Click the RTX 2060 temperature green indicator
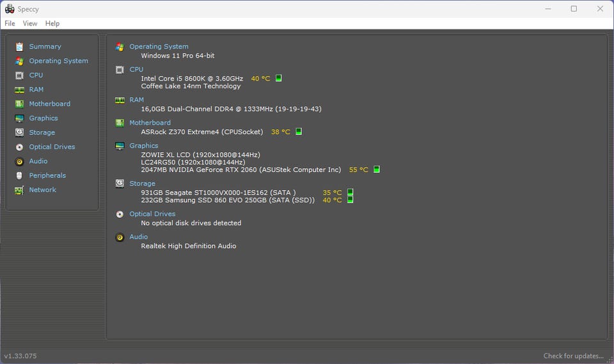 pyautogui.click(x=376, y=170)
